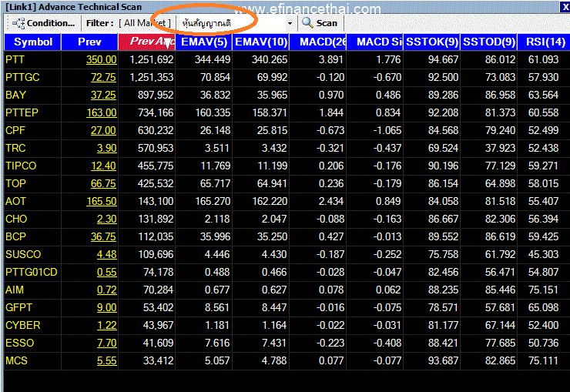This screenshot has width=570, height=392.
Task: Select the SUSCO symbol
Action: [x=23, y=254]
